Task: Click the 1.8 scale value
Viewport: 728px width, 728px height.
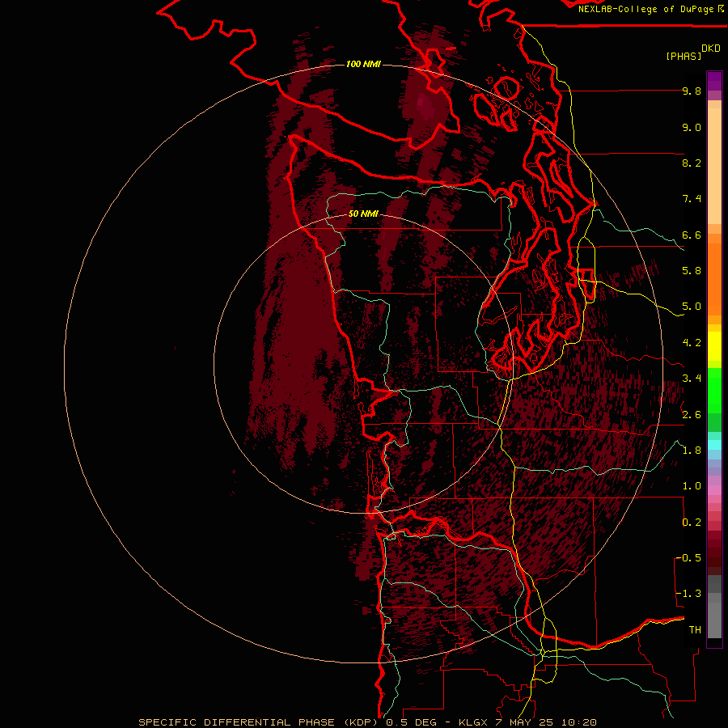Action: click(x=692, y=451)
